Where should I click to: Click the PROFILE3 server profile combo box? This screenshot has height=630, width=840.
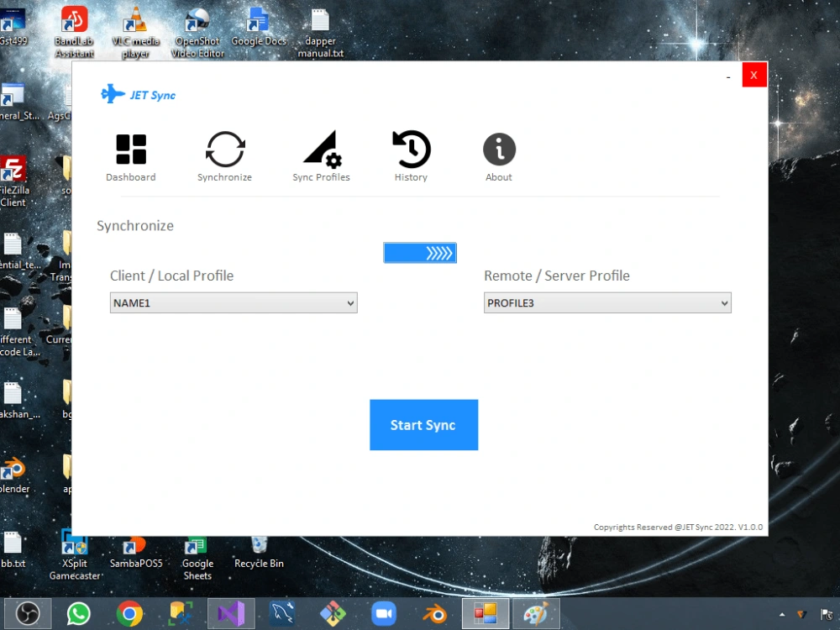pyautogui.click(x=607, y=302)
